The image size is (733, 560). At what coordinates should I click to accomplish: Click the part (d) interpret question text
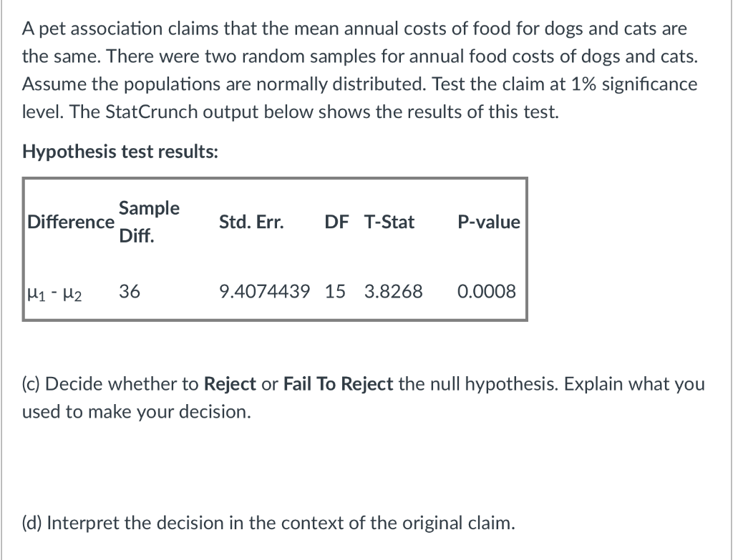click(x=268, y=523)
